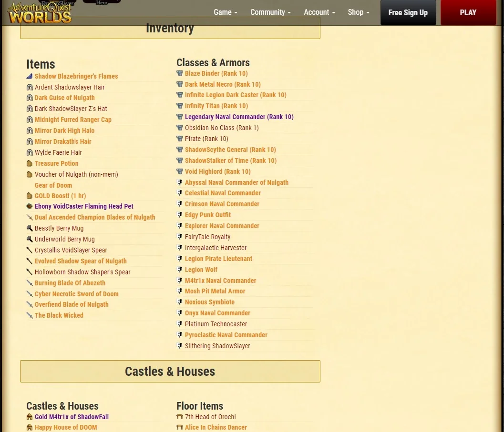504x432 pixels.
Task: Click the AdventureQuest Worlds logo
Action: [x=40, y=12]
